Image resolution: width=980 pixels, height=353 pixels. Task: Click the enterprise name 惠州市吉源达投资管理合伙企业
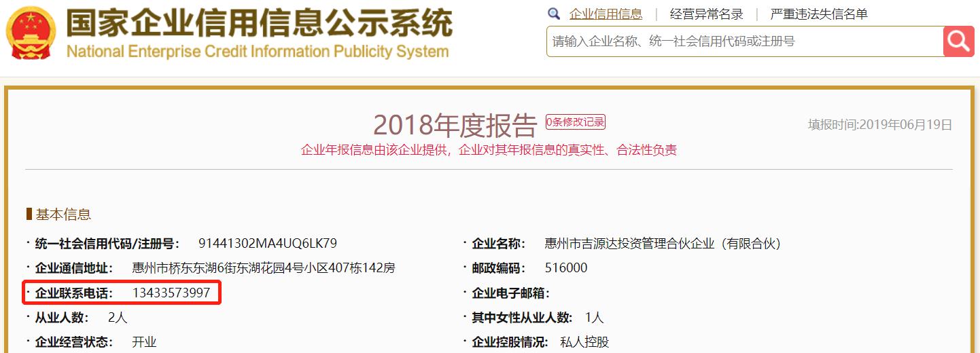click(663, 244)
